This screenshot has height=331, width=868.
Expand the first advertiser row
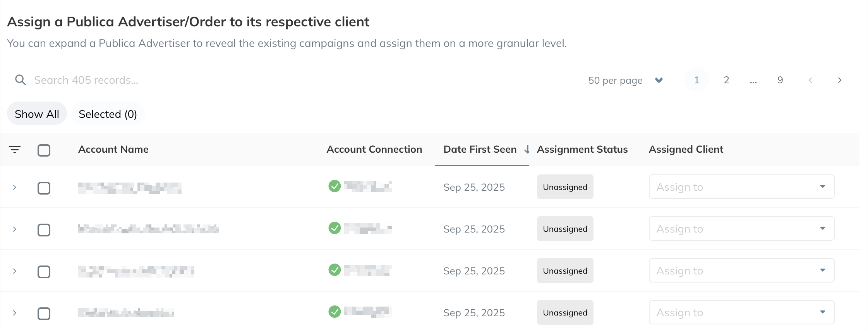(15, 187)
